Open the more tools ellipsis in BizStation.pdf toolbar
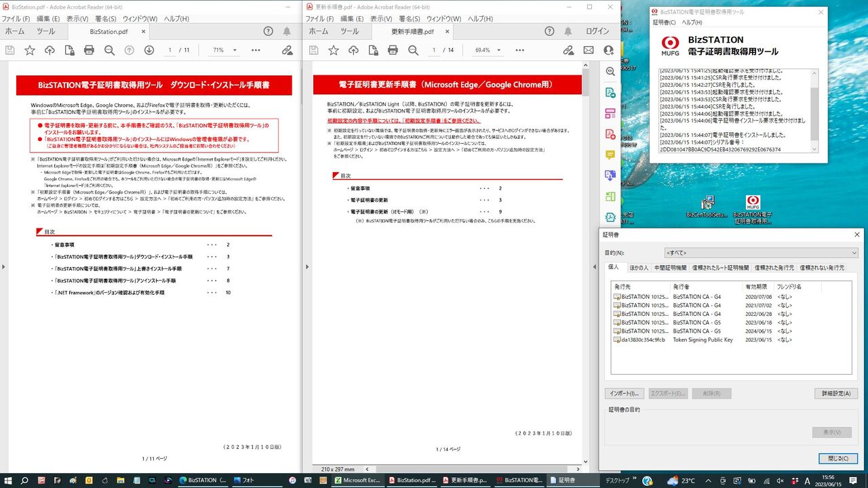The image size is (868, 488). pyautogui.click(x=256, y=50)
